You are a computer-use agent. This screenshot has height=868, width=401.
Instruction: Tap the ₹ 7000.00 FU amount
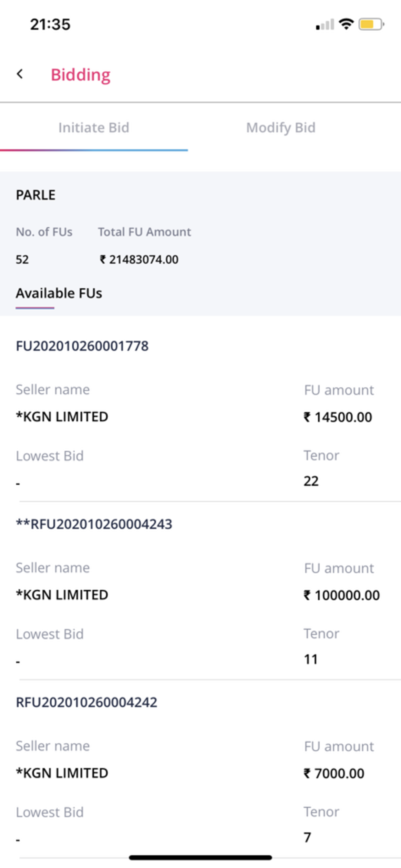[x=334, y=774]
